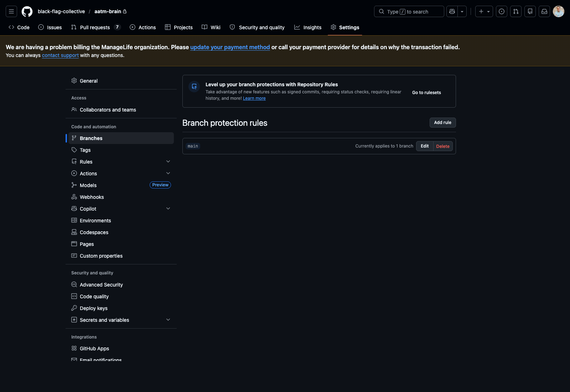
Task: Open GitHub Copilot chat icon
Action: (x=451, y=11)
